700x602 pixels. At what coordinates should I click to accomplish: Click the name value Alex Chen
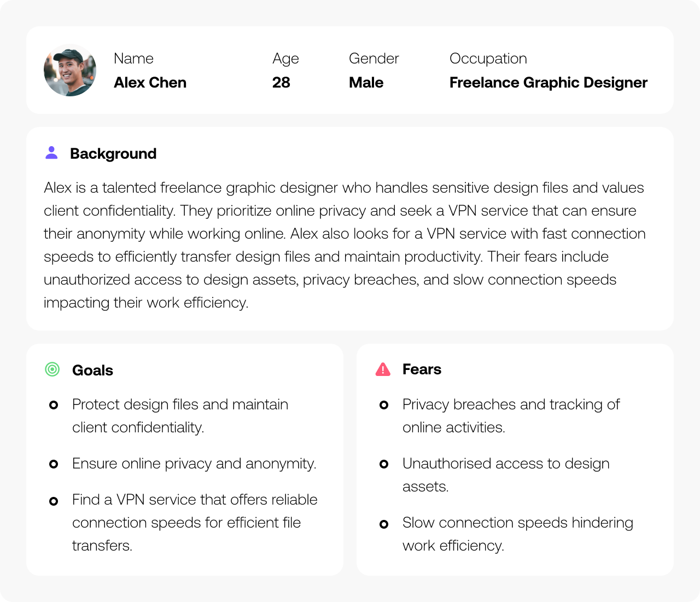(150, 83)
